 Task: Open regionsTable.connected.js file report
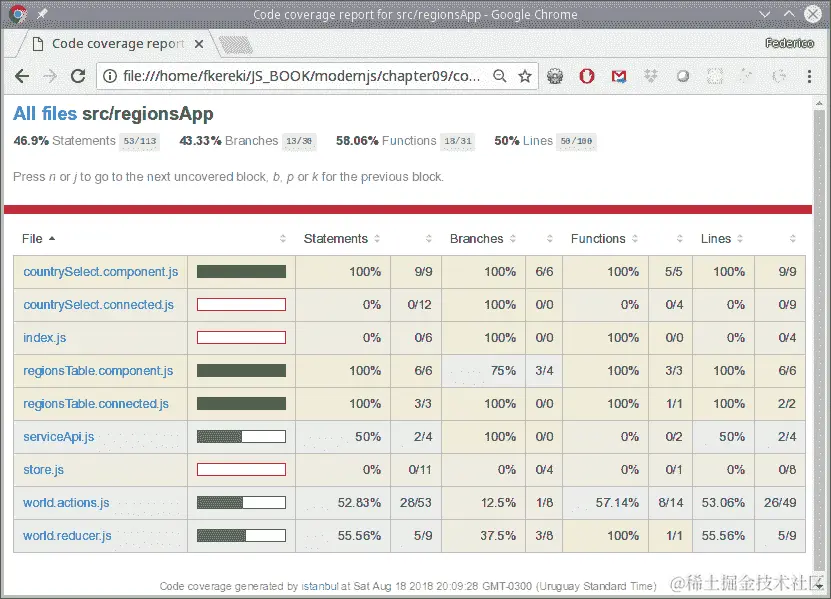[96, 403]
